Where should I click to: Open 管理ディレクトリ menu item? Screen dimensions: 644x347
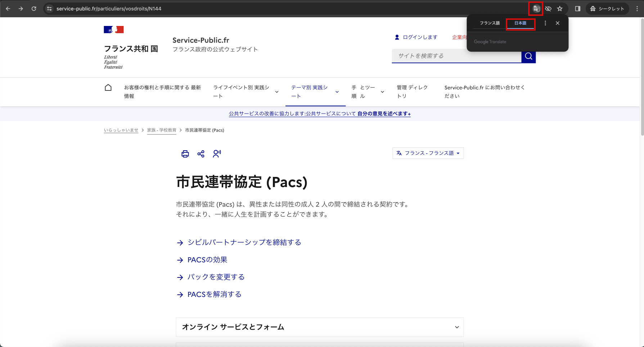point(412,92)
